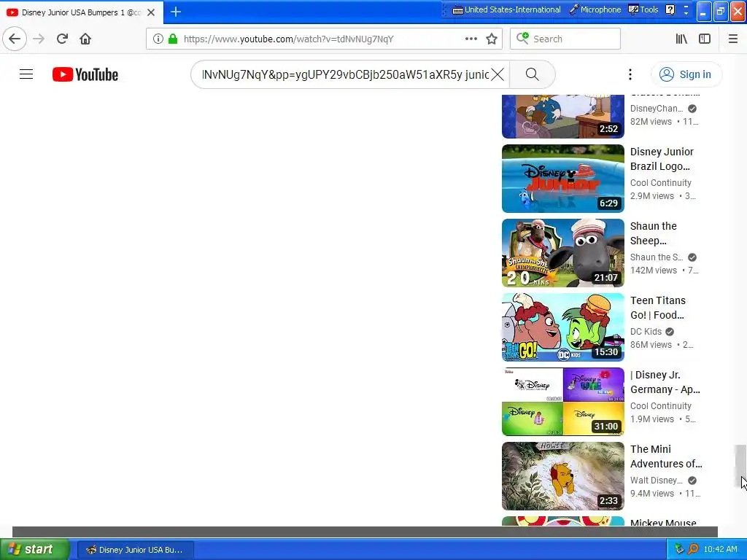747x560 pixels.
Task: Open the Firefox home page icon
Action: click(85, 39)
